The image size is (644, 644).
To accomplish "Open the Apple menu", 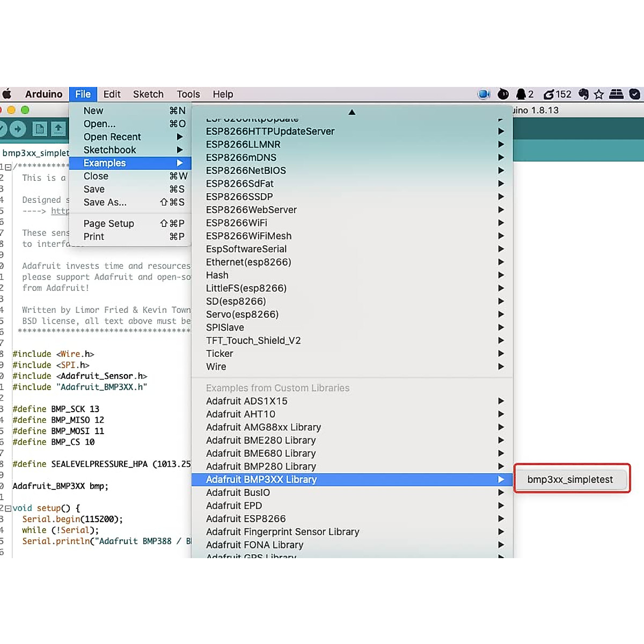I will pyautogui.click(x=7, y=94).
